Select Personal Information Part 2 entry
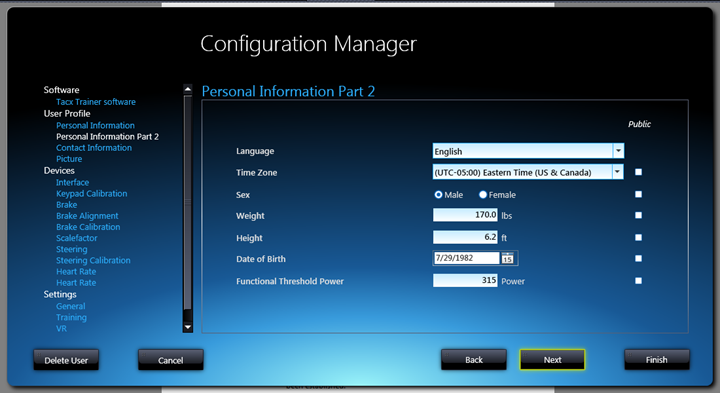 (107, 136)
